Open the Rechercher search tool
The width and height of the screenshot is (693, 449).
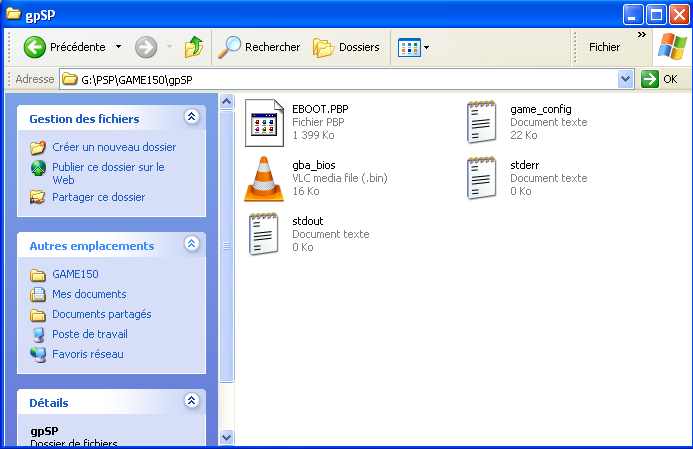tap(259, 47)
